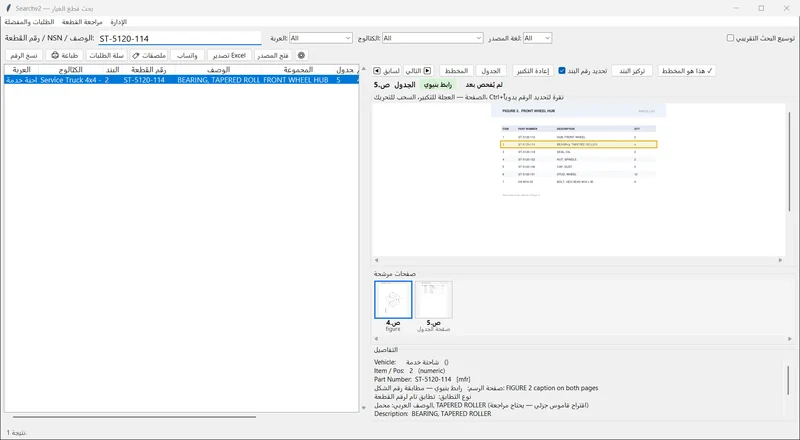Select the 'BEARING, TAPERED ROLL' result cell
This screenshot has width=800, height=440.
pyautogui.click(x=218, y=80)
